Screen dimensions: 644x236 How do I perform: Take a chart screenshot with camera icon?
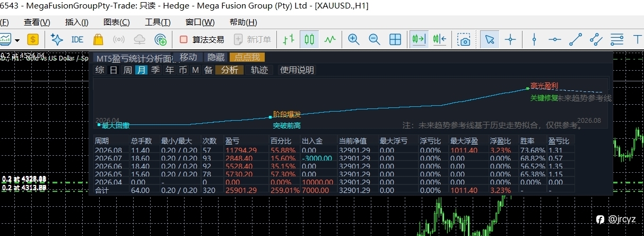(x=465, y=39)
